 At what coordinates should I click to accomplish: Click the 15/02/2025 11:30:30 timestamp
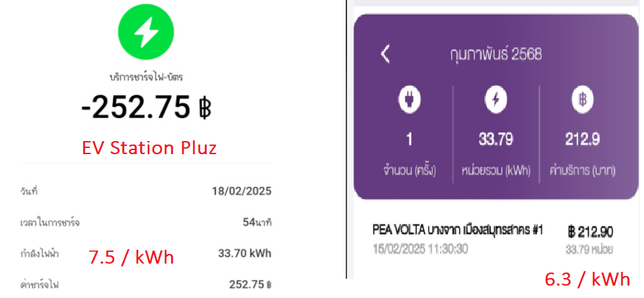point(420,249)
